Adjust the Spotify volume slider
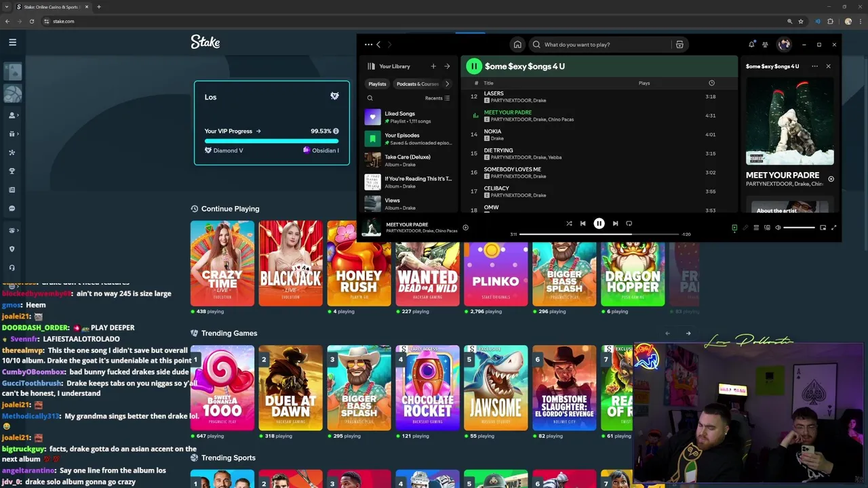Image resolution: width=868 pixels, height=488 pixels. (x=800, y=228)
